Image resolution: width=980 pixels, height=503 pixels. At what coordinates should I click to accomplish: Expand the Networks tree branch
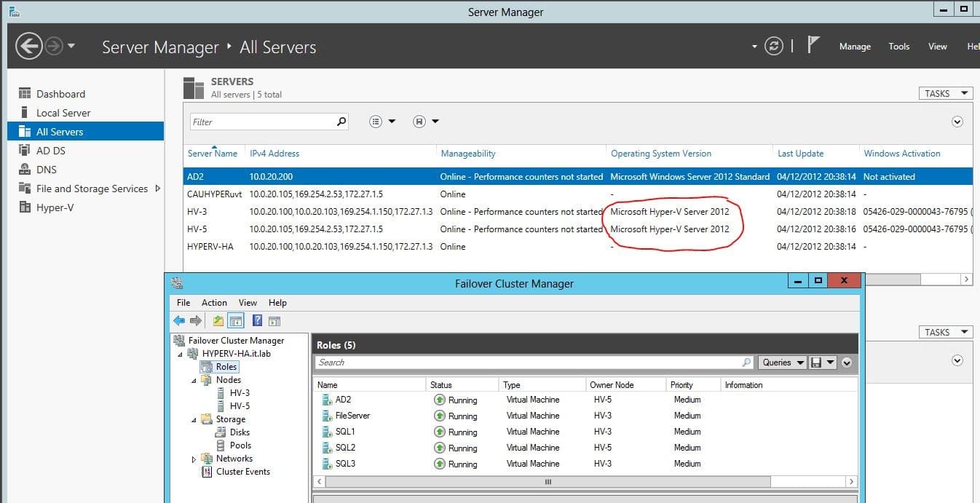194,459
